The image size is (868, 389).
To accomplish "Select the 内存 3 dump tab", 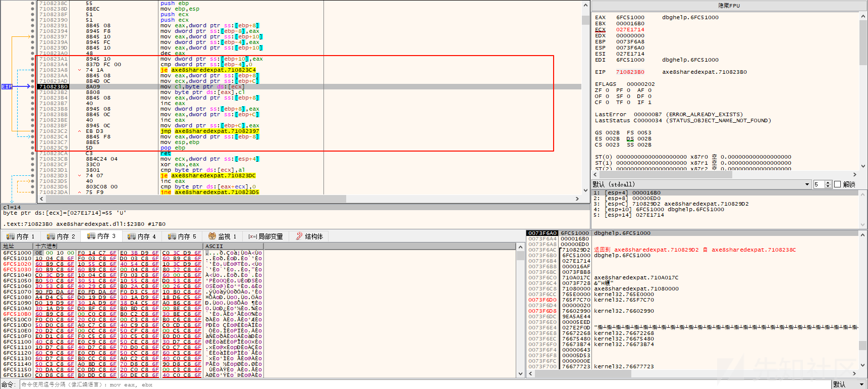I will [x=101, y=236].
